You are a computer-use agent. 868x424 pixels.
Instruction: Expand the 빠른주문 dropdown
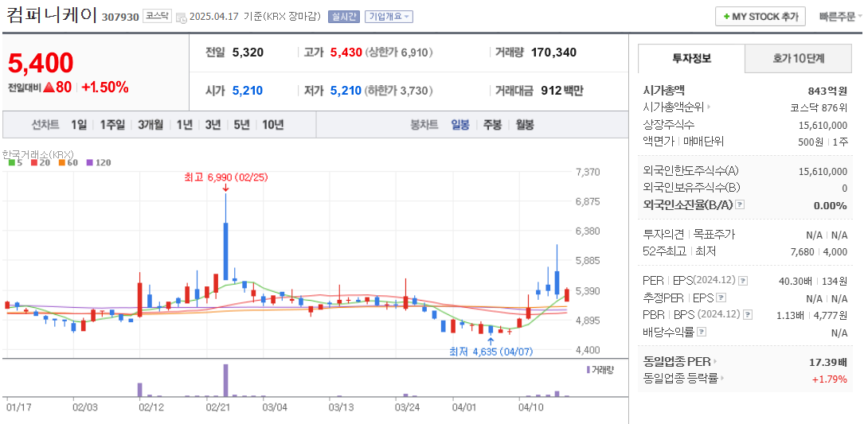pyautogui.click(x=840, y=17)
